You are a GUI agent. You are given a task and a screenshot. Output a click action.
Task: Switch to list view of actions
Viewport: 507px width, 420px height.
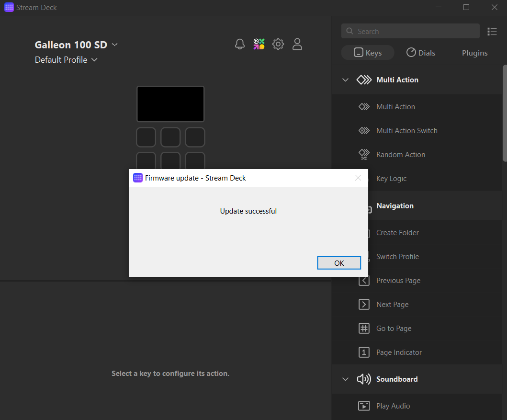pos(492,31)
